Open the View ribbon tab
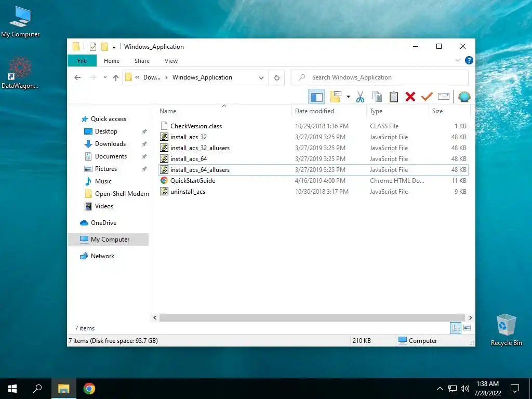 click(x=171, y=61)
